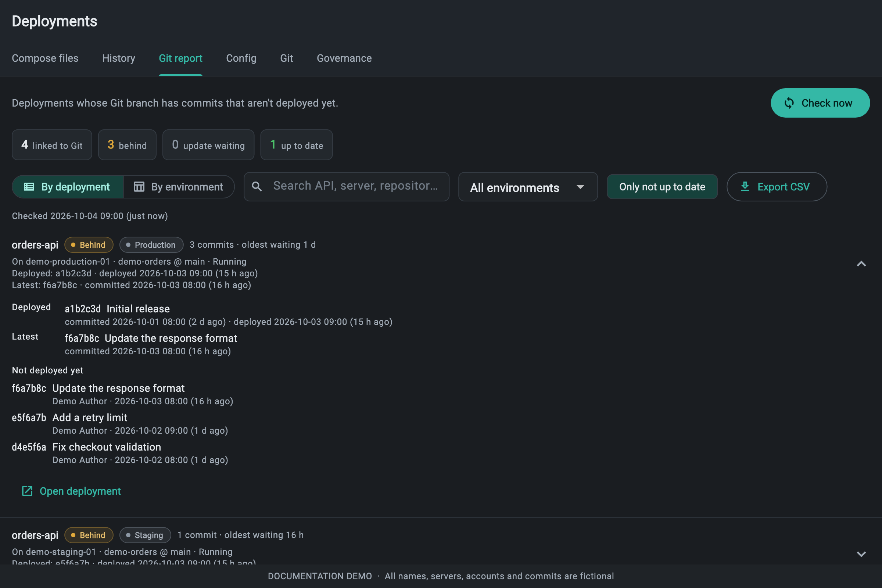Image resolution: width=882 pixels, height=588 pixels.
Task: Click the 4 linked to Git counter
Action: click(52, 145)
